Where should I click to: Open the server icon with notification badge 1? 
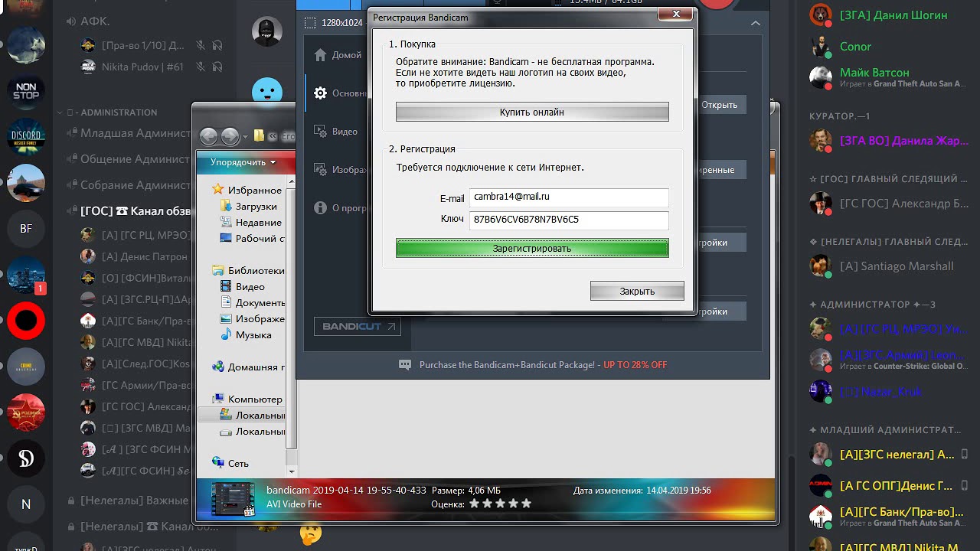[26, 275]
